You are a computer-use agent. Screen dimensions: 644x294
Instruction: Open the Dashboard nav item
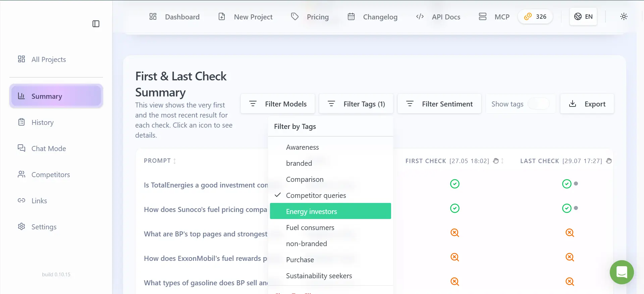[x=174, y=17]
